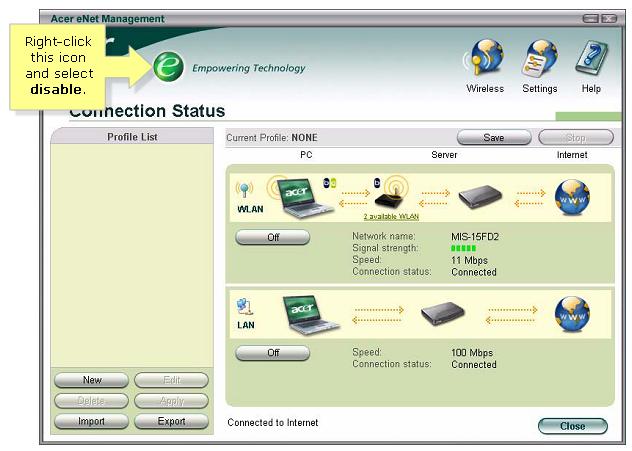The image size is (632, 451).
Task: Click the green signal strength bar
Action: [x=463, y=248]
